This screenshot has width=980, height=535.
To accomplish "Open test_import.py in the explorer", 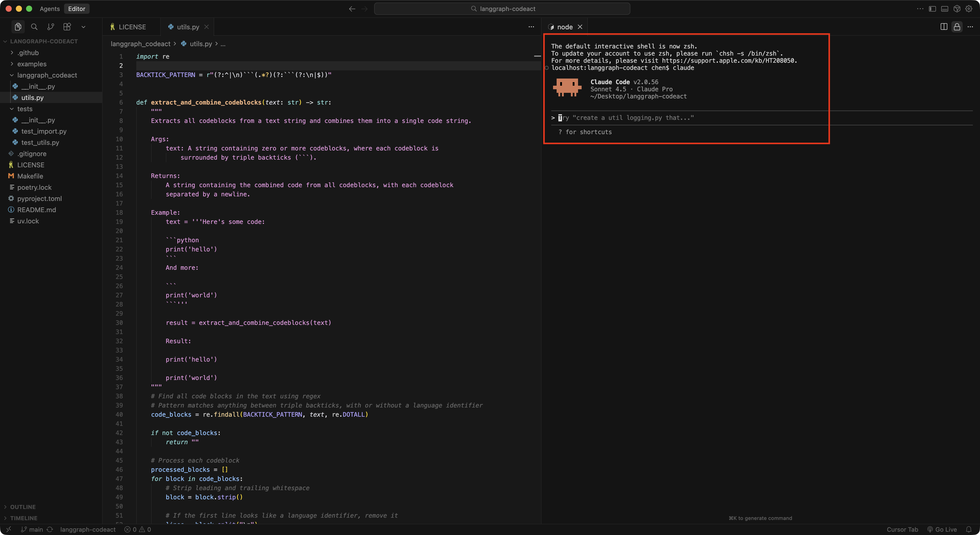I will pos(44,131).
